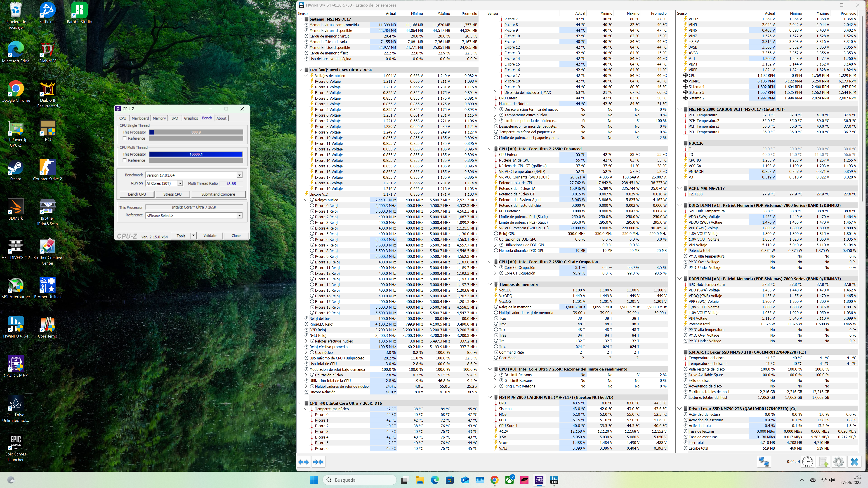Open HWiNFO sensor settings gear icon
The width and height of the screenshot is (868, 488).
coord(839,462)
